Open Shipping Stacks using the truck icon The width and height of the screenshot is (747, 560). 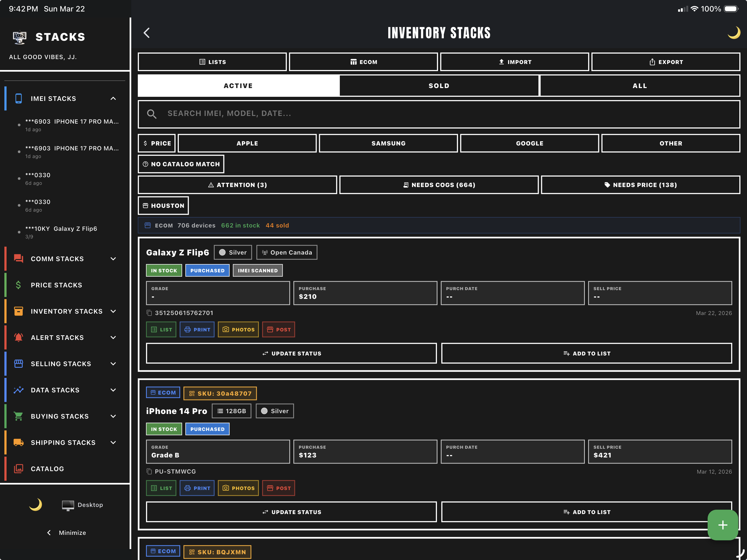(19, 442)
